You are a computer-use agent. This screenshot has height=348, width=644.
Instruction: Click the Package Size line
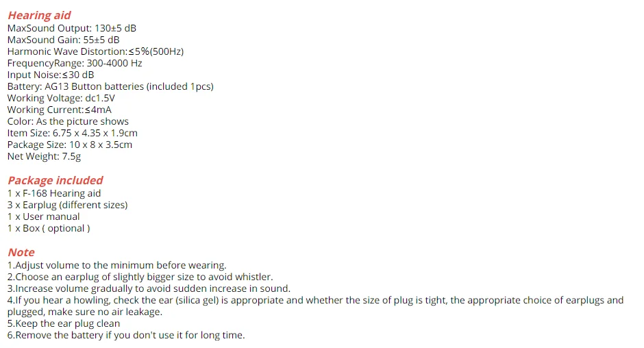70,145
